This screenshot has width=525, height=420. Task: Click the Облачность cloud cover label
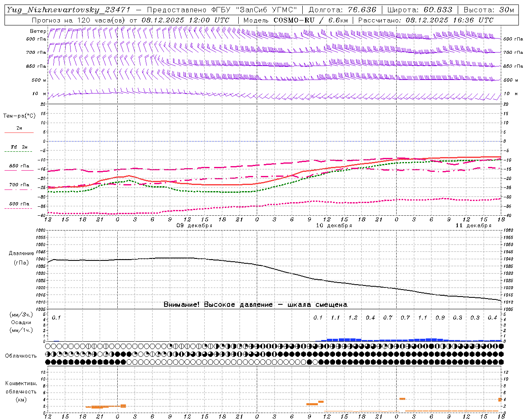tap(21, 356)
